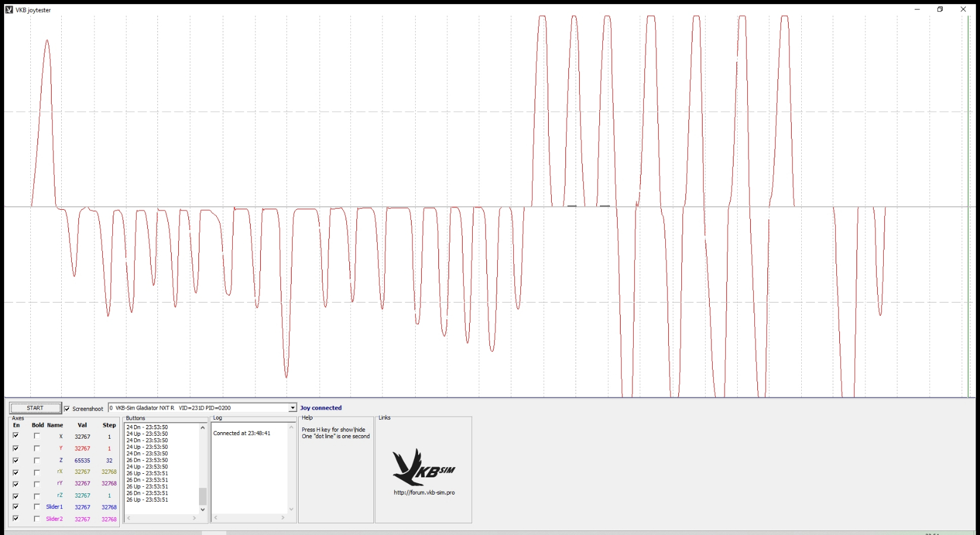980x535 pixels.
Task: Click the Buttons list scroll-right arrow
Action: (x=194, y=518)
